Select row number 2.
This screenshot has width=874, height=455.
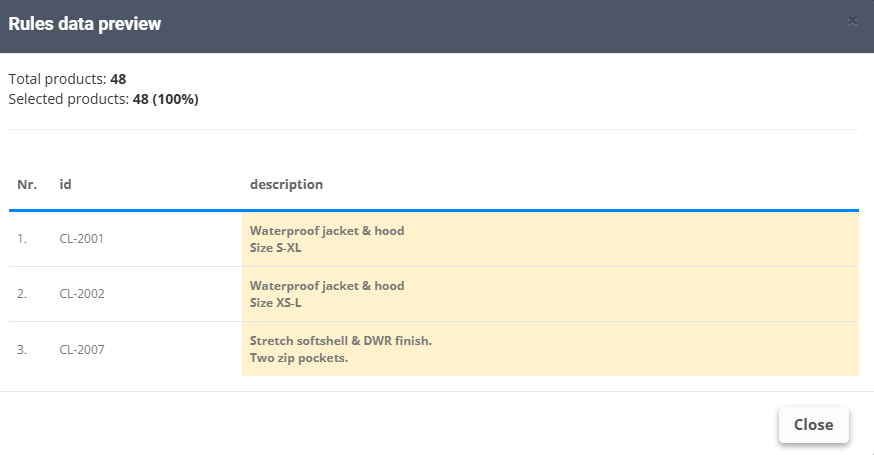click(x=22, y=294)
